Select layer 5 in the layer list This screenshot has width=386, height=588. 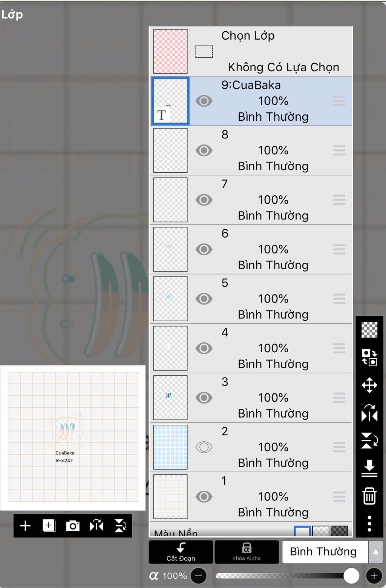click(273, 299)
